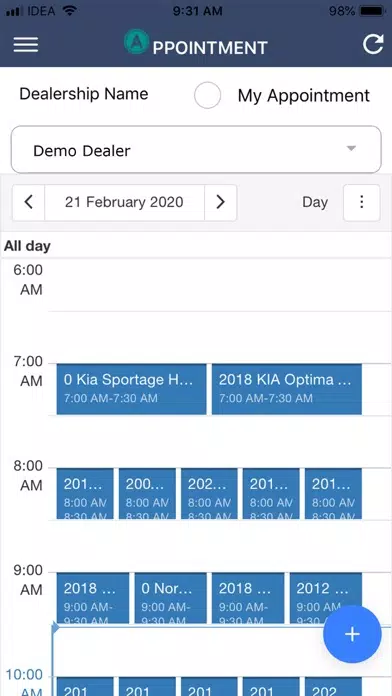Tap the green Appointment logo icon
This screenshot has height=696, width=392.
coord(136,41)
